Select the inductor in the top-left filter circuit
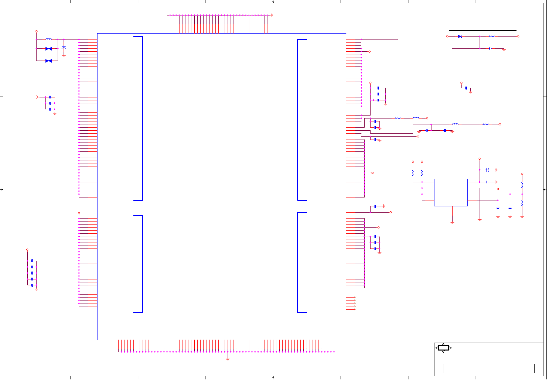555x392 pixels. pyautogui.click(x=48, y=39)
